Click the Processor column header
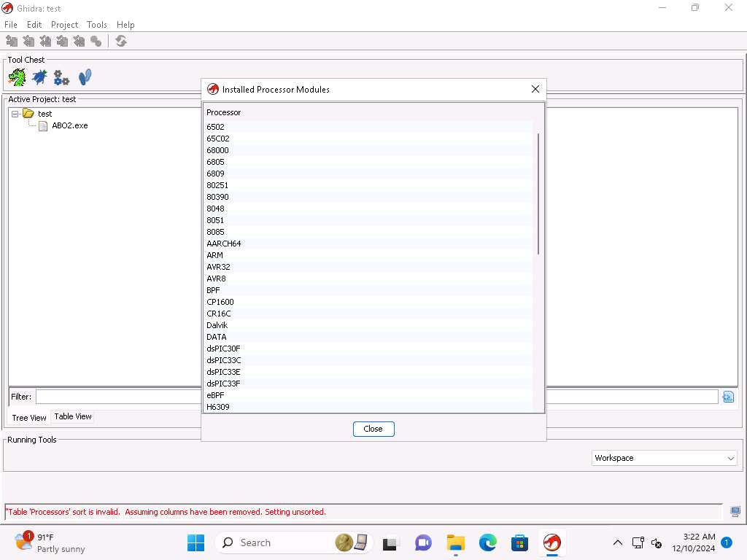The image size is (747, 560). click(x=223, y=112)
